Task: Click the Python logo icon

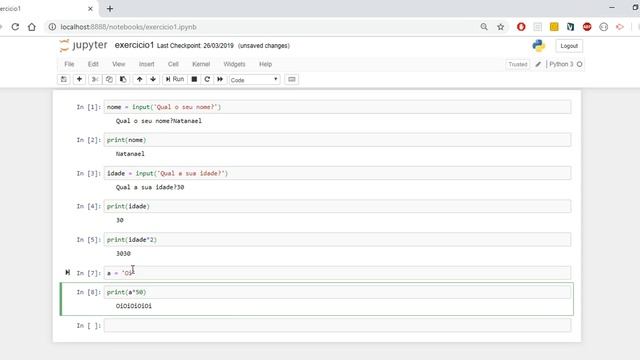Action: (539, 45)
